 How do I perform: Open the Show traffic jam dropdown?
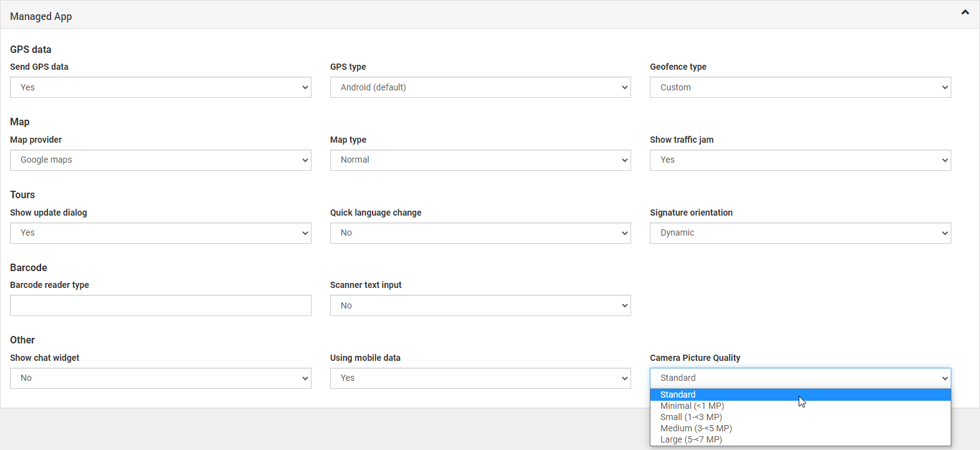pos(800,160)
